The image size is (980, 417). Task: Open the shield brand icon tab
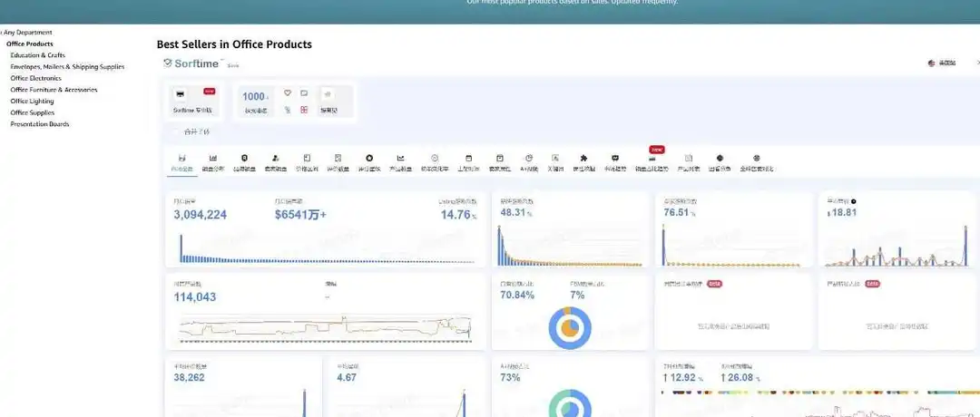pos(244,163)
